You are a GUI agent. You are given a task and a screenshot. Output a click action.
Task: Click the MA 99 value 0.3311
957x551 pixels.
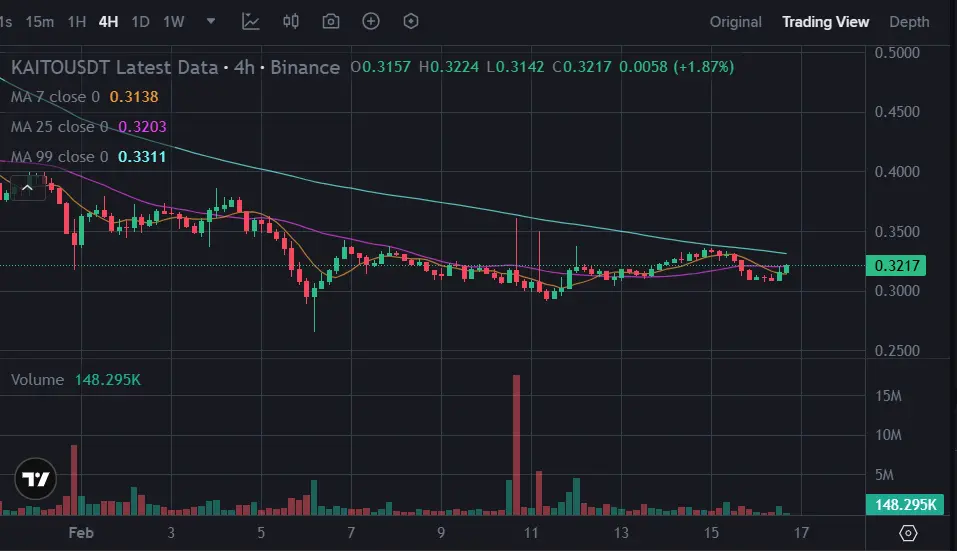pos(142,157)
